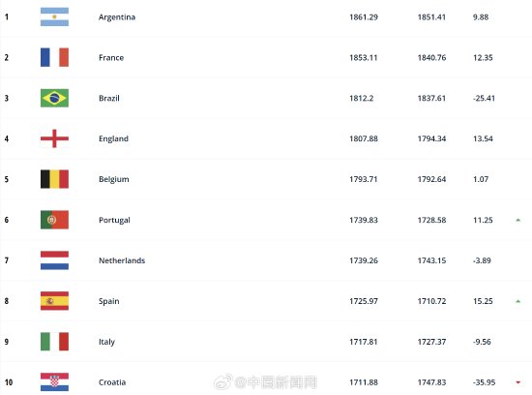Click Brazil's total points value 1812.2
This screenshot has height=395, width=532.
362,98
